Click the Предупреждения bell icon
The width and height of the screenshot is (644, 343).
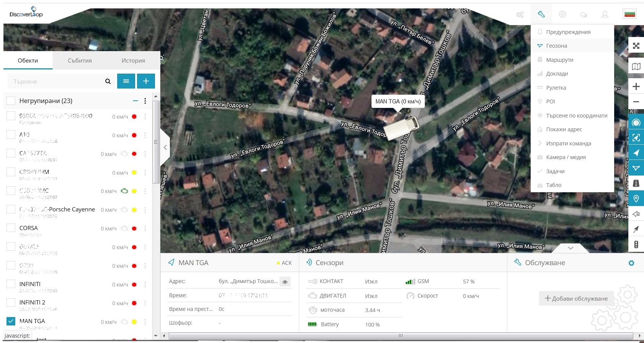point(540,32)
